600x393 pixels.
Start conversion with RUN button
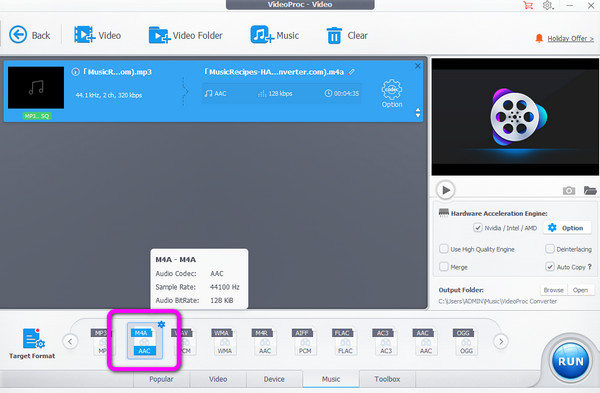coord(570,361)
